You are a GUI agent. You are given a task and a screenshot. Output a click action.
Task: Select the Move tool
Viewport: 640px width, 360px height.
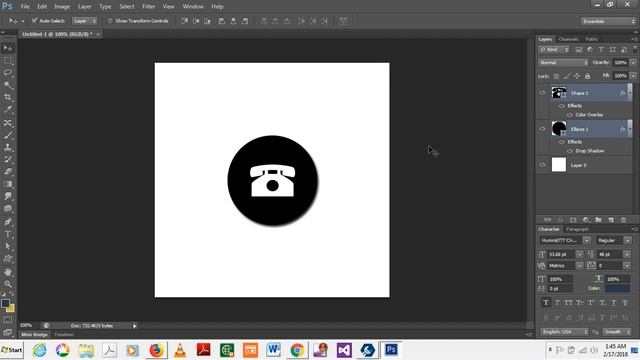(x=8, y=49)
